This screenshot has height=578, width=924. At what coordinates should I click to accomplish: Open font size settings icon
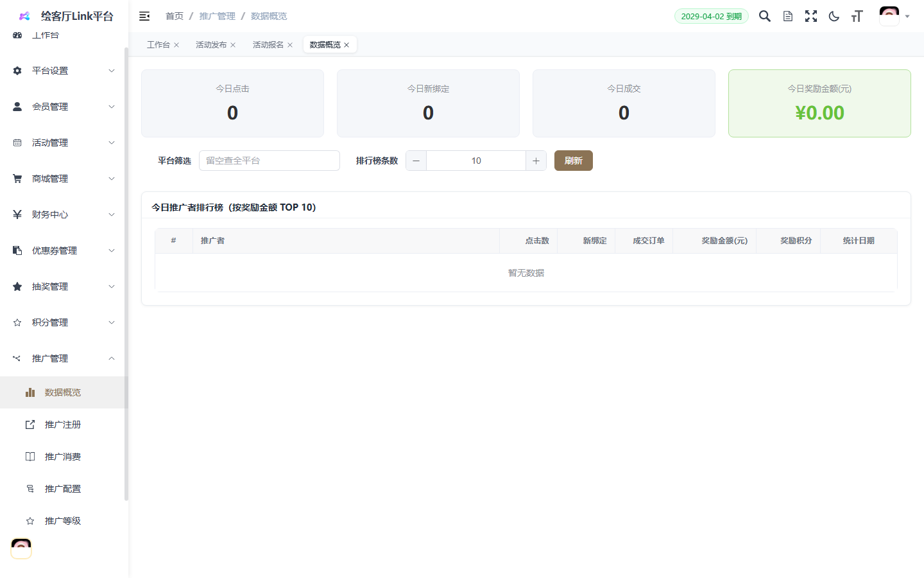857,16
